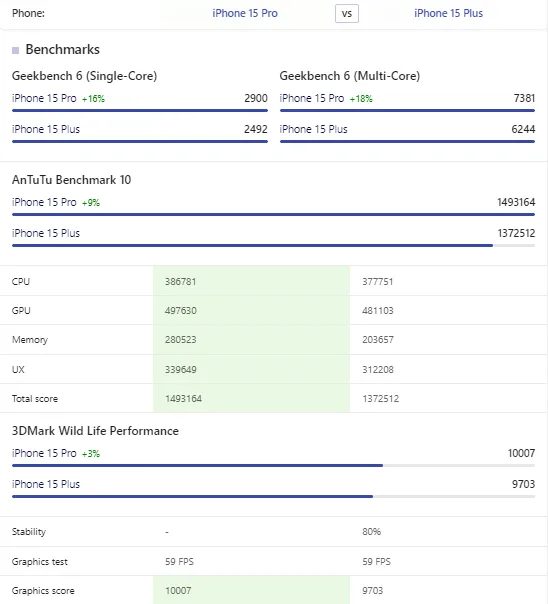Image resolution: width=548 pixels, height=604 pixels.
Task: Click the +3% 3DMark advantage label
Action: pos(91,454)
